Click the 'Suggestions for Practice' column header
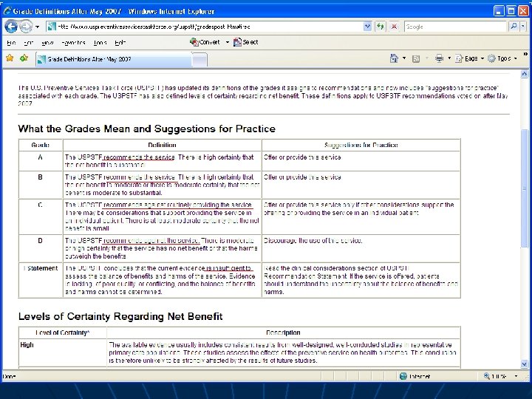The height and width of the screenshot is (399, 532). (x=361, y=146)
